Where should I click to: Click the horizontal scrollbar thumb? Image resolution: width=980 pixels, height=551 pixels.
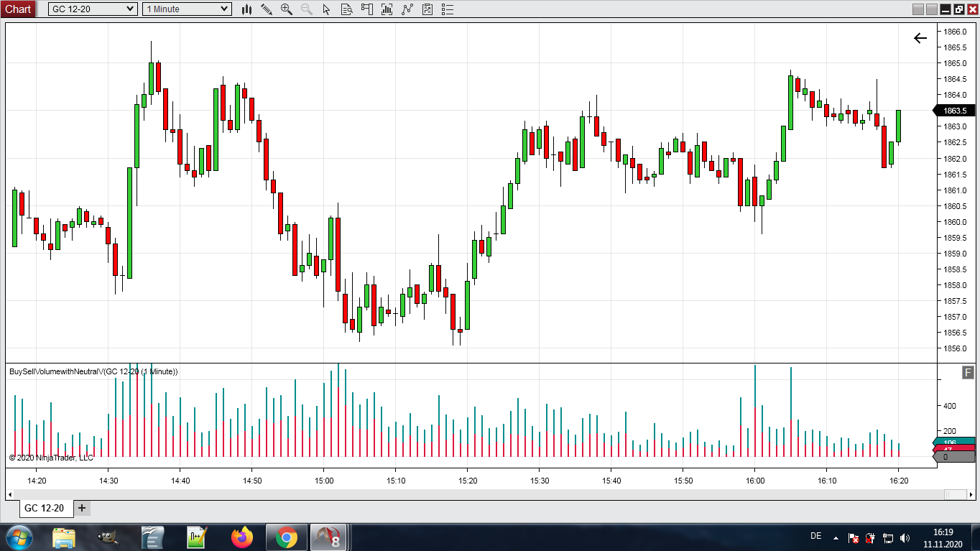click(x=955, y=494)
